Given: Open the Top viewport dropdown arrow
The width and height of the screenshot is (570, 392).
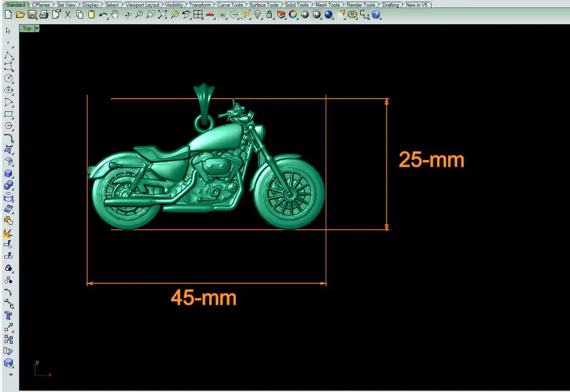Looking at the screenshot, I should (x=37, y=28).
